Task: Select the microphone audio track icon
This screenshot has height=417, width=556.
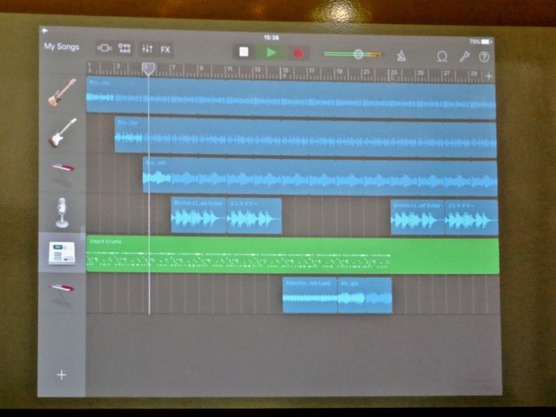Action: coord(62,212)
